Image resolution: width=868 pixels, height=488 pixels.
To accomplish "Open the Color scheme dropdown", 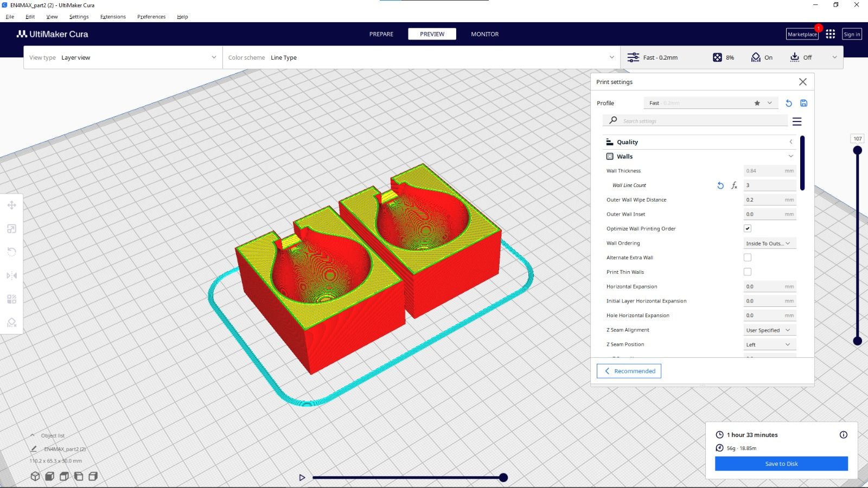I will click(422, 57).
